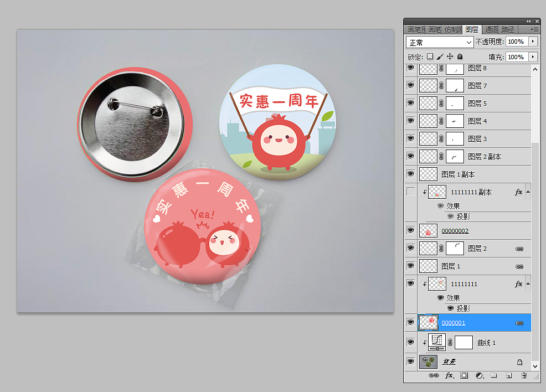Viewport: 546px width, 392px height.
Task: Select the 图层 2 副本 layer
Action: [474, 156]
